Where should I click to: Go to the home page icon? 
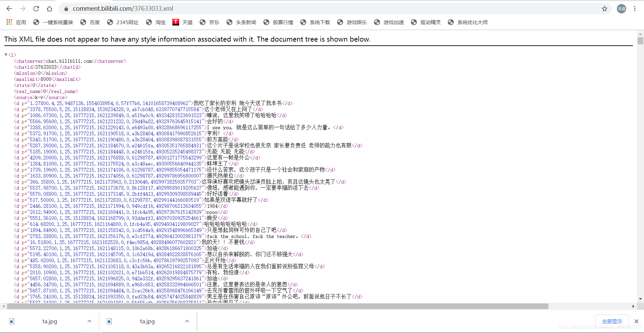pyautogui.click(x=50, y=9)
